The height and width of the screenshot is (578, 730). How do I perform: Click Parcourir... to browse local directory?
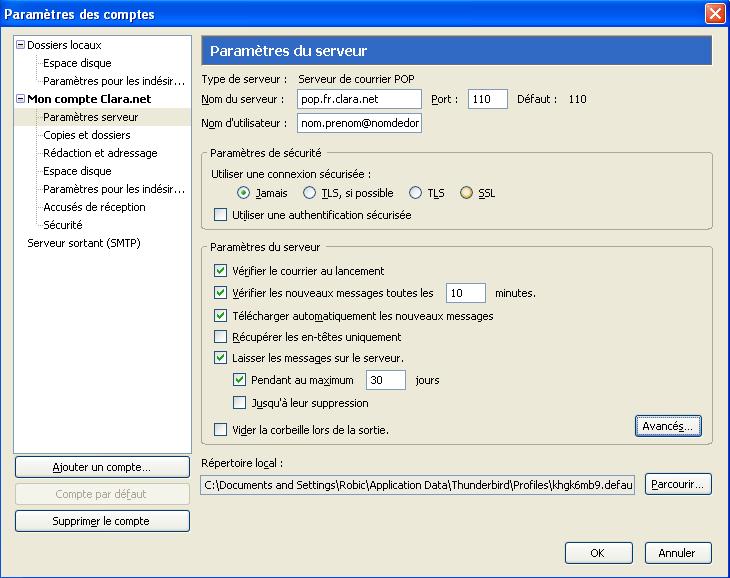tap(677, 485)
